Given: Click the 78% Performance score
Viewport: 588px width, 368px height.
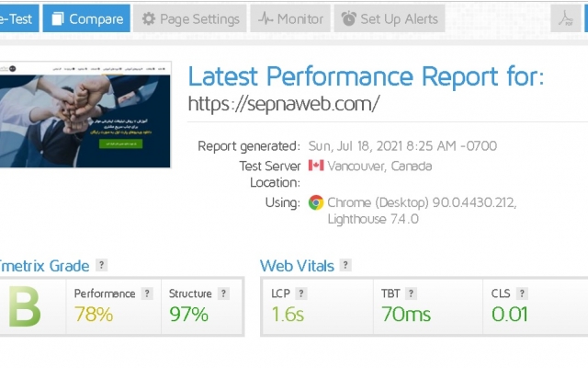Looking at the screenshot, I should [x=94, y=314].
